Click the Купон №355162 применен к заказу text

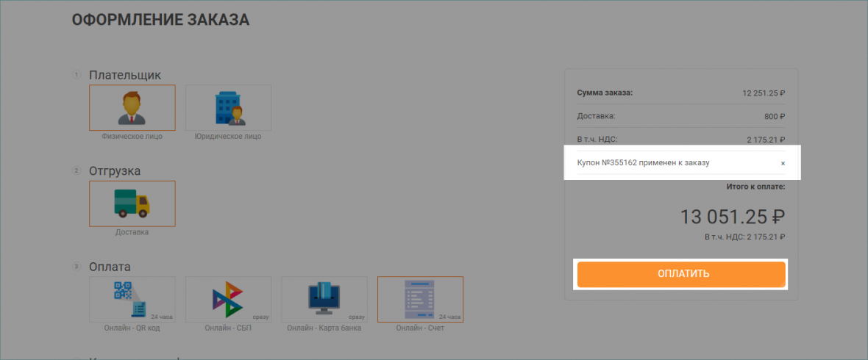coord(643,163)
